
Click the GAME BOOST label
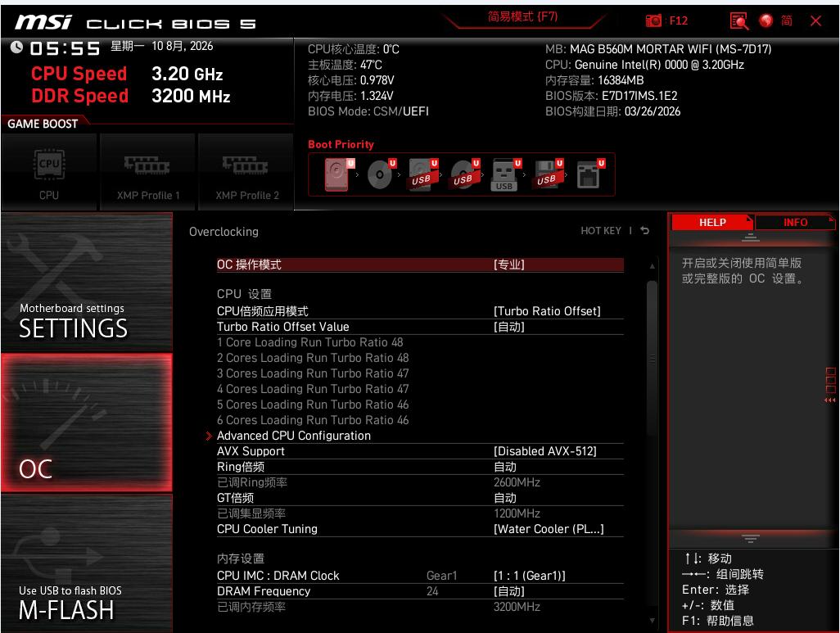coord(43,124)
